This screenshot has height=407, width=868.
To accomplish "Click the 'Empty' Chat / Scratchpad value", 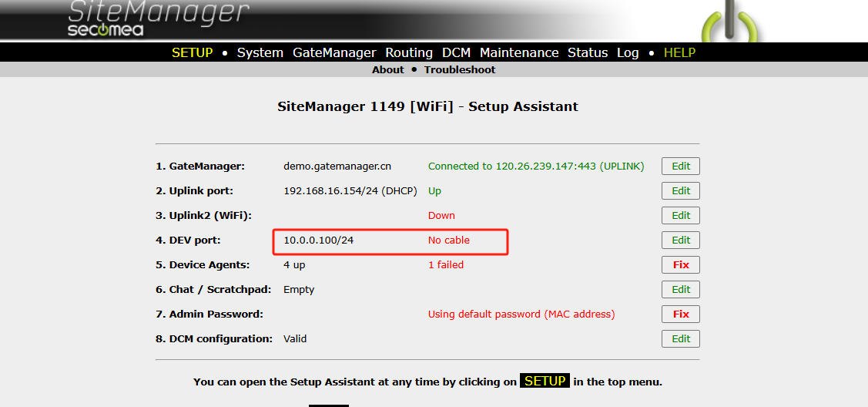I will [299, 290].
